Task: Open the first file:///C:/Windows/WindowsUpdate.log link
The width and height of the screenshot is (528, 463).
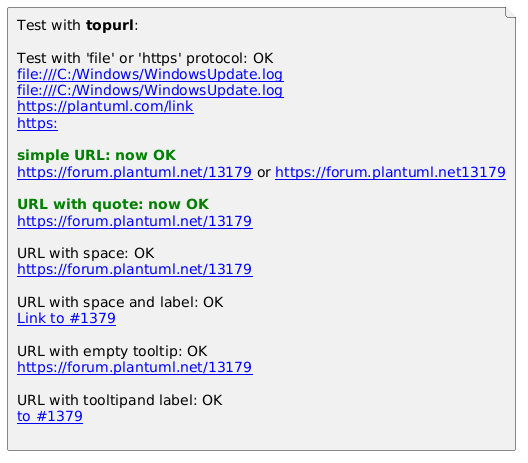Action: click(x=150, y=74)
